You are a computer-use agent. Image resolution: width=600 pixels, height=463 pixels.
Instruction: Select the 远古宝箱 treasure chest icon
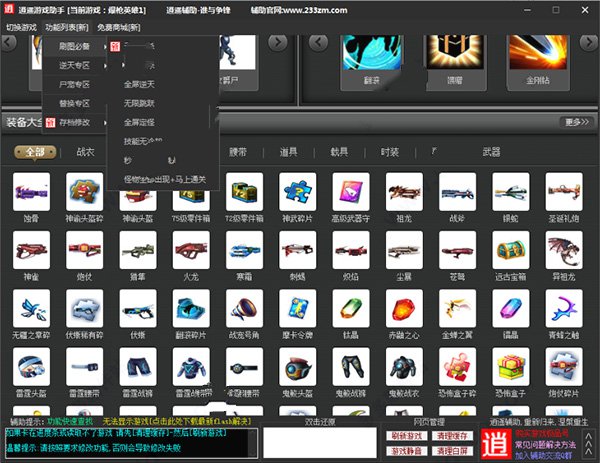[511, 250]
